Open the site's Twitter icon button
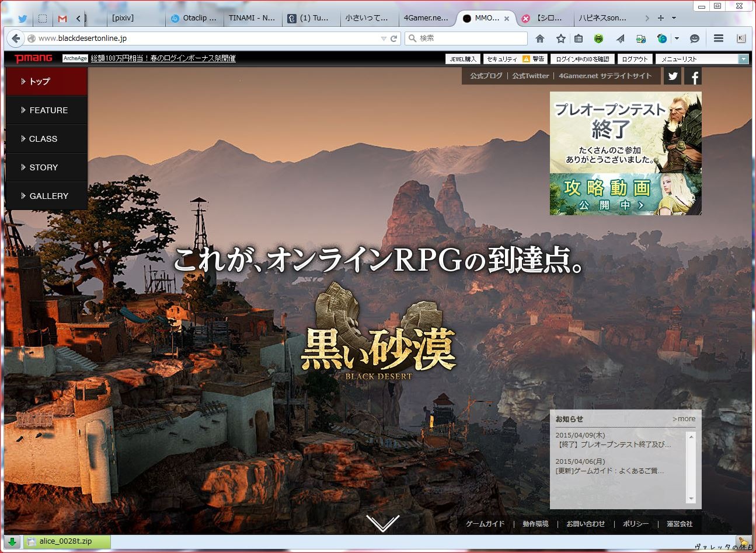Image resolution: width=756 pixels, height=553 pixels. [x=673, y=76]
